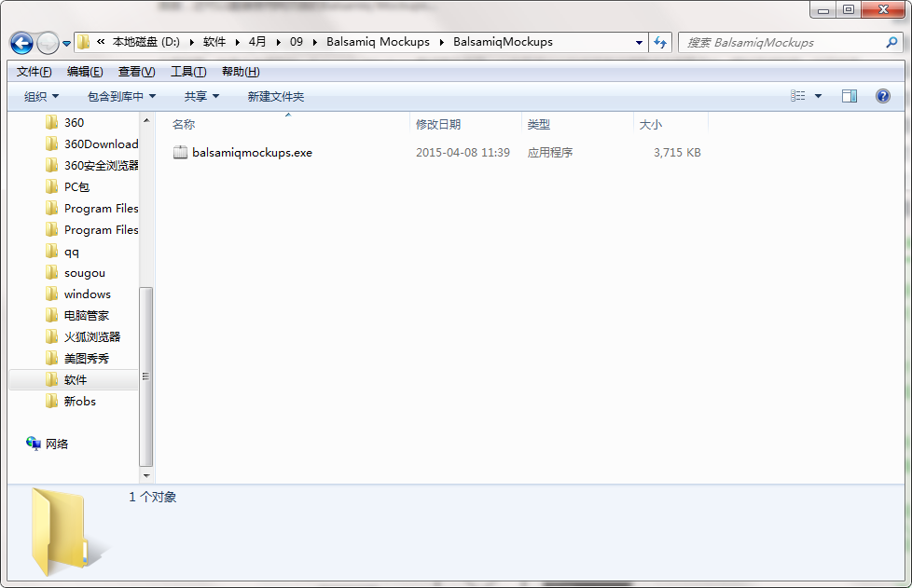Open help with the question mark icon
912x588 pixels.
tap(883, 96)
